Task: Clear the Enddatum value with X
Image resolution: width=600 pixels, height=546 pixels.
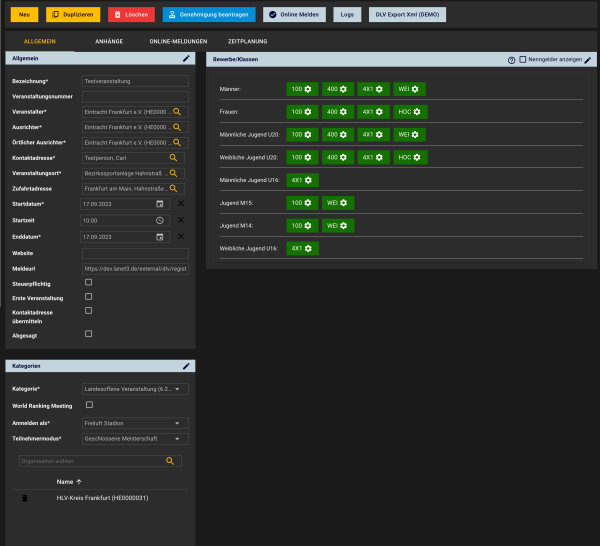Action: (x=181, y=236)
